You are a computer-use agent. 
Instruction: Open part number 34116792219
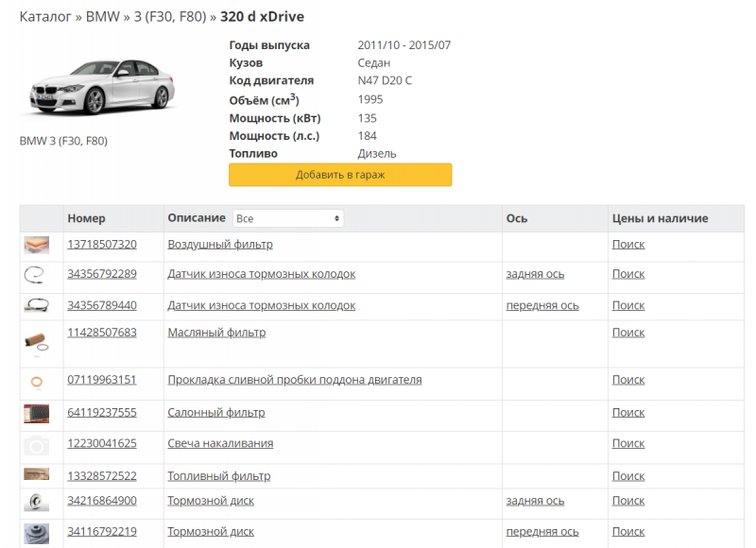(x=102, y=532)
